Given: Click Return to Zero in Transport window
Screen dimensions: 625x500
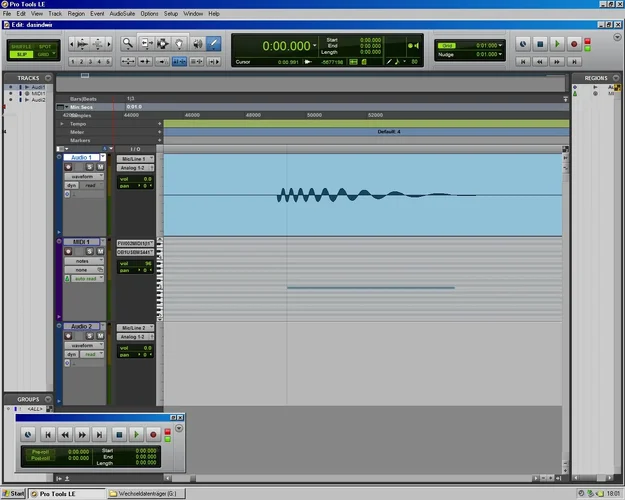Looking at the screenshot, I should click(46, 434).
